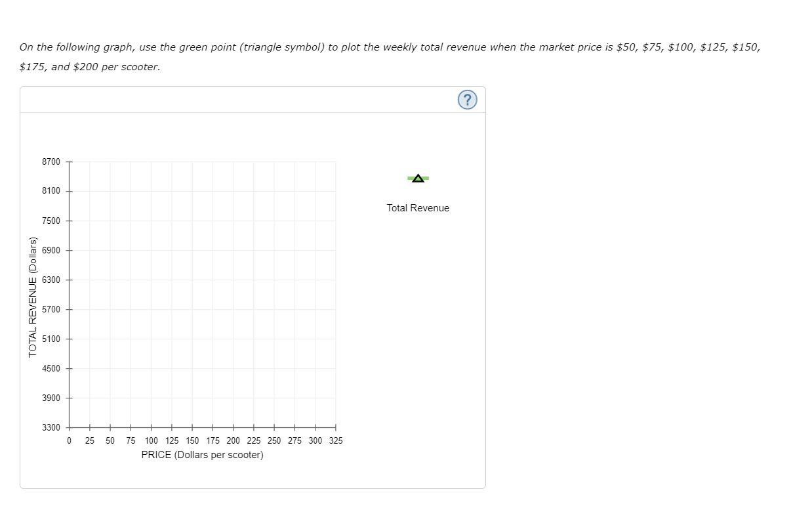Select the green triangle Total Revenue point

pyautogui.click(x=418, y=178)
